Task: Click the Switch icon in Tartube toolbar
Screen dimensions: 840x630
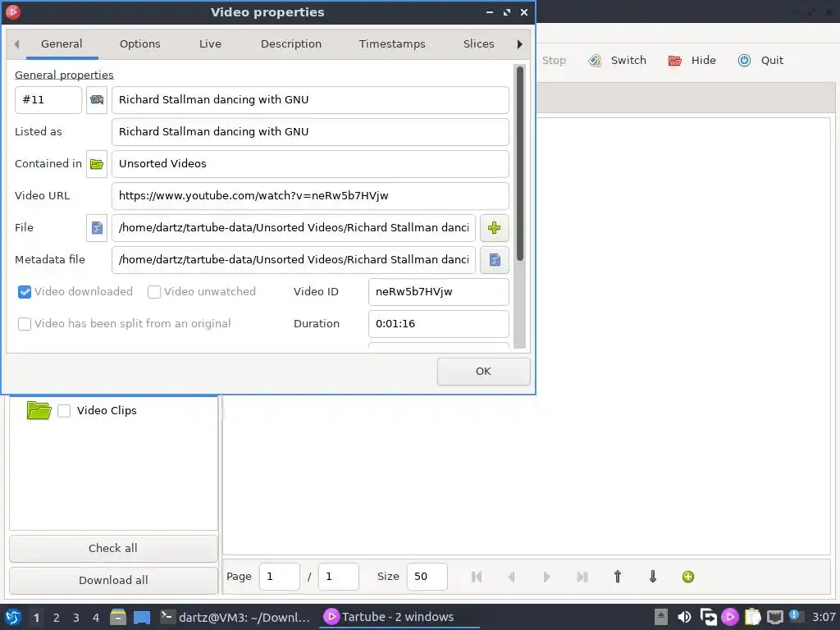Action: [595, 61]
